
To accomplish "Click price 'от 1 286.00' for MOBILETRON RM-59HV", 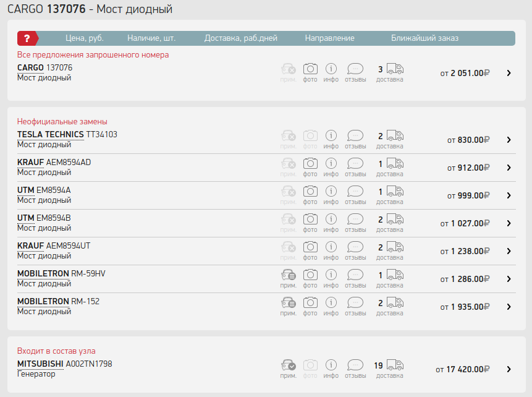I will pos(465,279).
